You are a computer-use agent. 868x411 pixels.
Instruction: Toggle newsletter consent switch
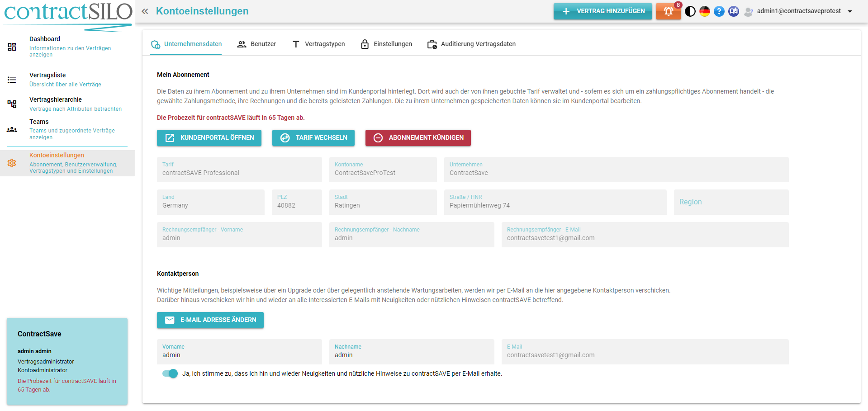pyautogui.click(x=170, y=373)
